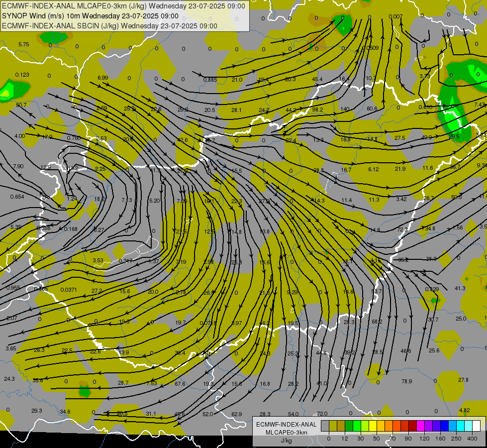Click the yellow swatch in the color legend
The image size is (487, 448).
tap(373, 426)
